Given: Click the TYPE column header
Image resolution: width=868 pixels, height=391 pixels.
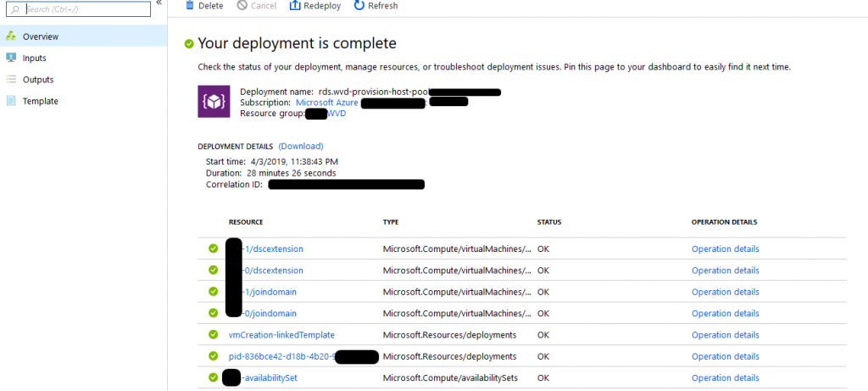Looking at the screenshot, I should pyautogui.click(x=391, y=222).
